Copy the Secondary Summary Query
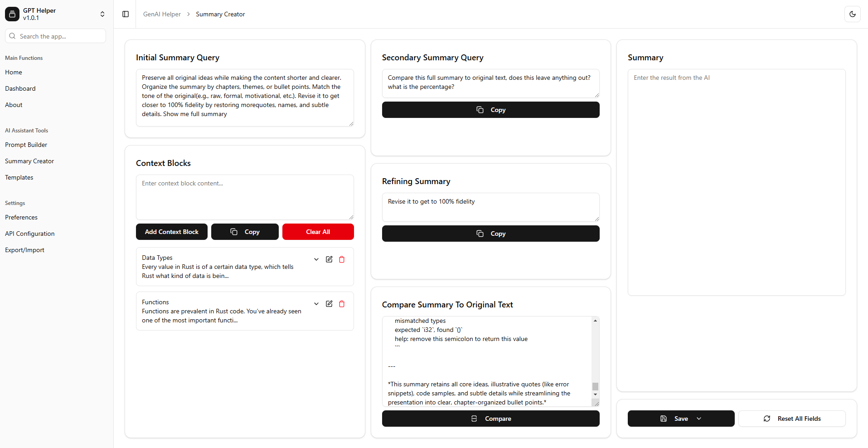The height and width of the screenshot is (448, 868). click(x=491, y=110)
